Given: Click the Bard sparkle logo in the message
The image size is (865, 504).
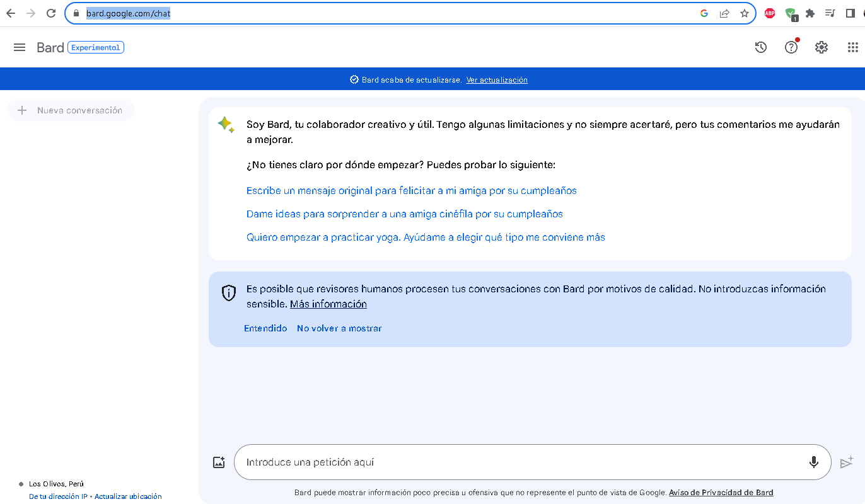Looking at the screenshot, I should pos(226,124).
